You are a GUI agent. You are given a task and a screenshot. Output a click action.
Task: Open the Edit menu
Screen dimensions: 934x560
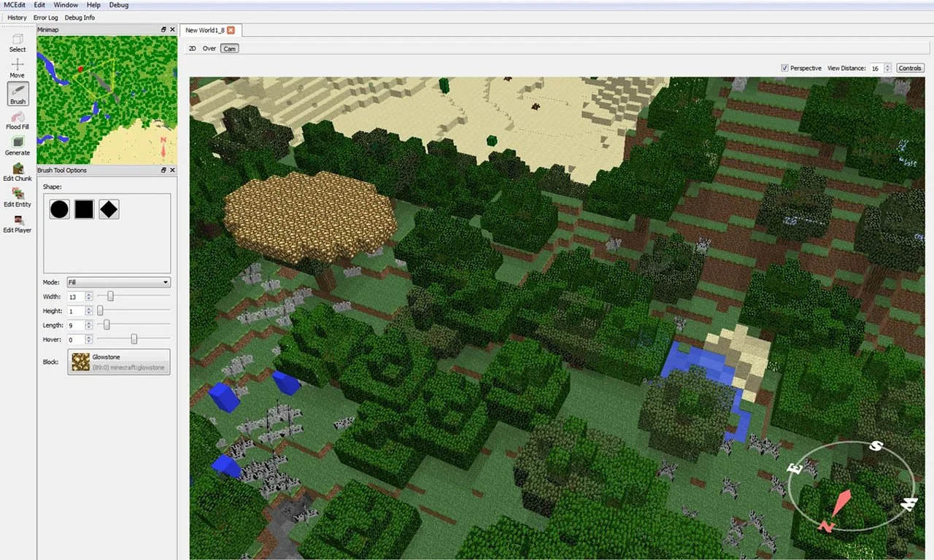(x=39, y=5)
